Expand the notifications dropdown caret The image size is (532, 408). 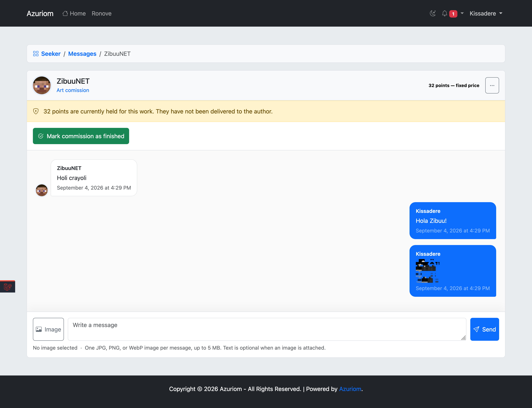462,13
